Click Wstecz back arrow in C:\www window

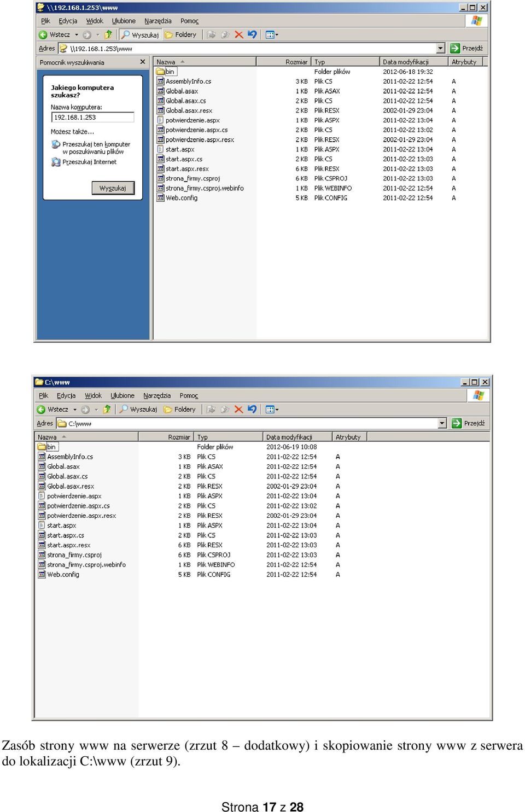(x=41, y=409)
